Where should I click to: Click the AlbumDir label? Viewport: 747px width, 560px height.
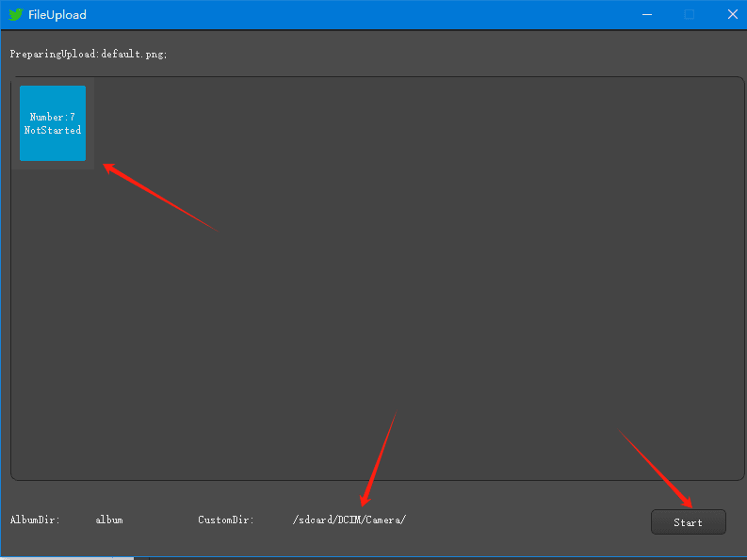(35, 520)
